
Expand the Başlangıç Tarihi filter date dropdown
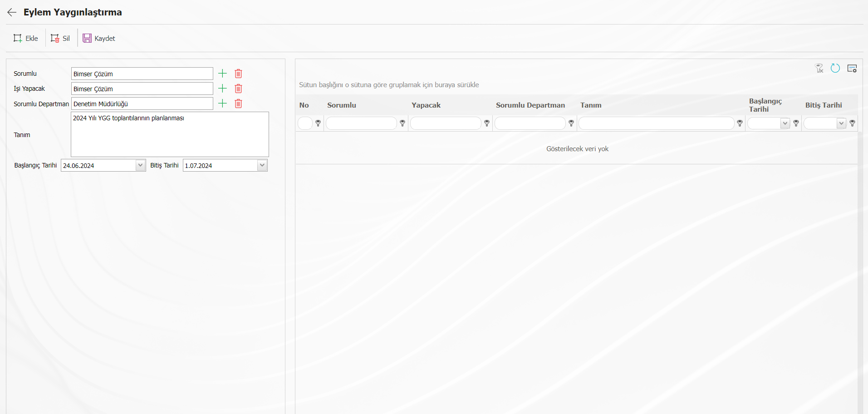tap(785, 123)
